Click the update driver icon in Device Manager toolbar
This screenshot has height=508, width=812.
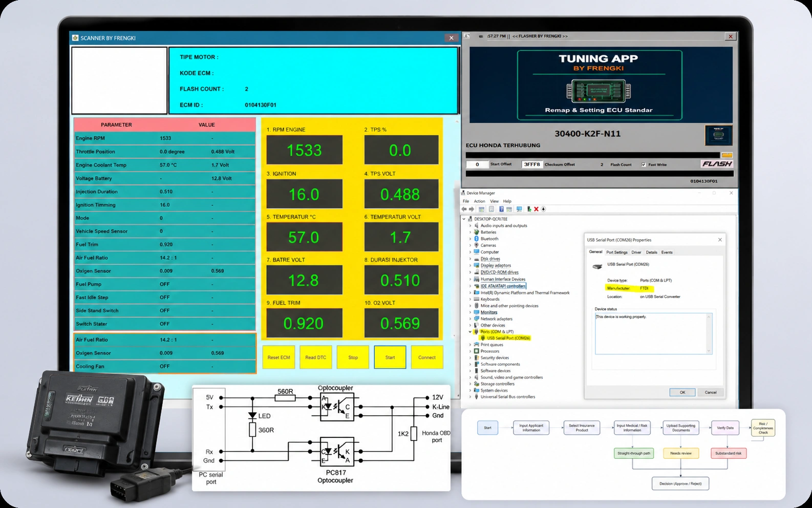(529, 209)
